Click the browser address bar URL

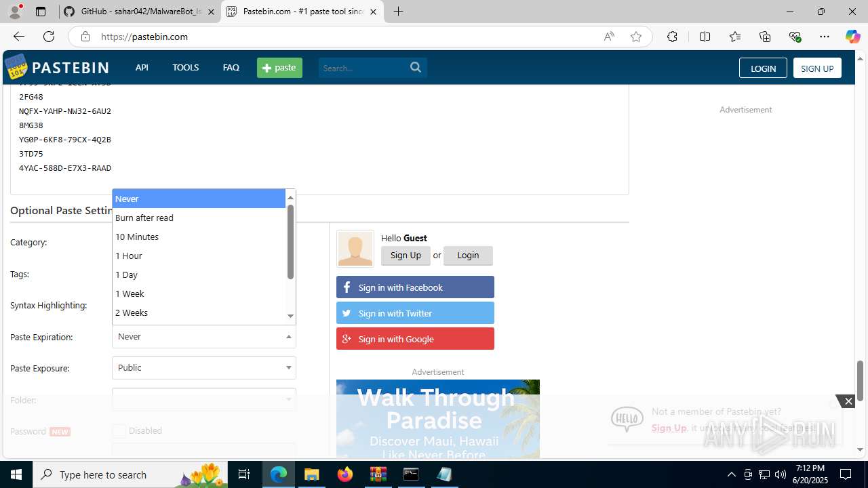click(144, 37)
